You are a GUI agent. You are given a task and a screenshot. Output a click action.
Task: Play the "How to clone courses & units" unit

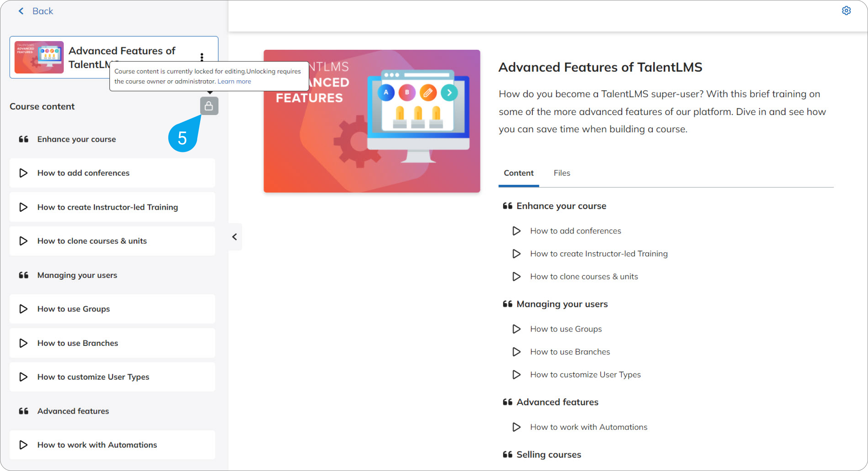tap(23, 241)
